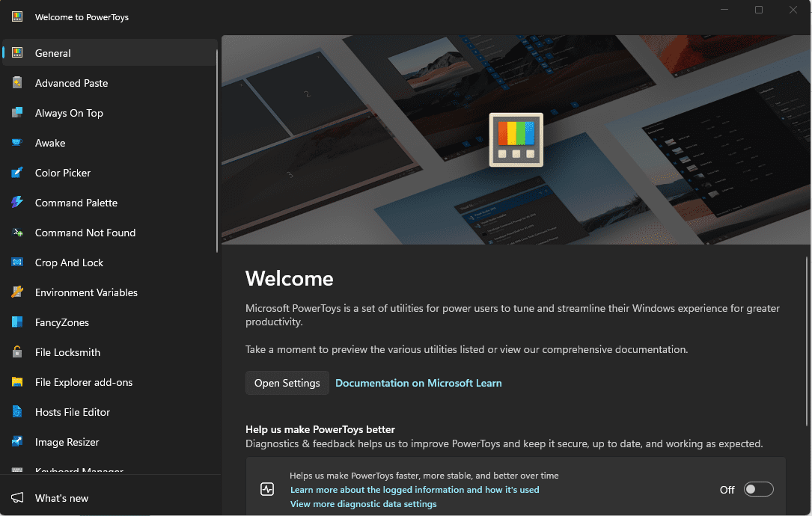Select the General label in sidebar
The image size is (812, 516).
pyautogui.click(x=53, y=53)
